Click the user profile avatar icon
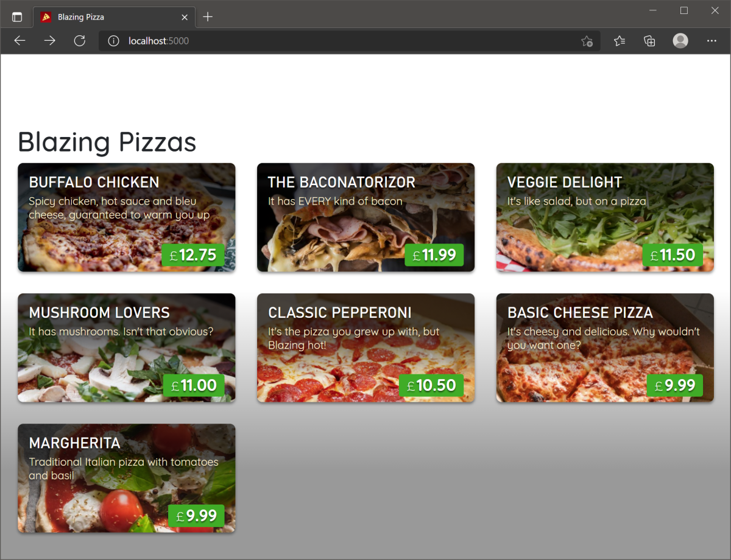The image size is (731, 560). pyautogui.click(x=680, y=41)
